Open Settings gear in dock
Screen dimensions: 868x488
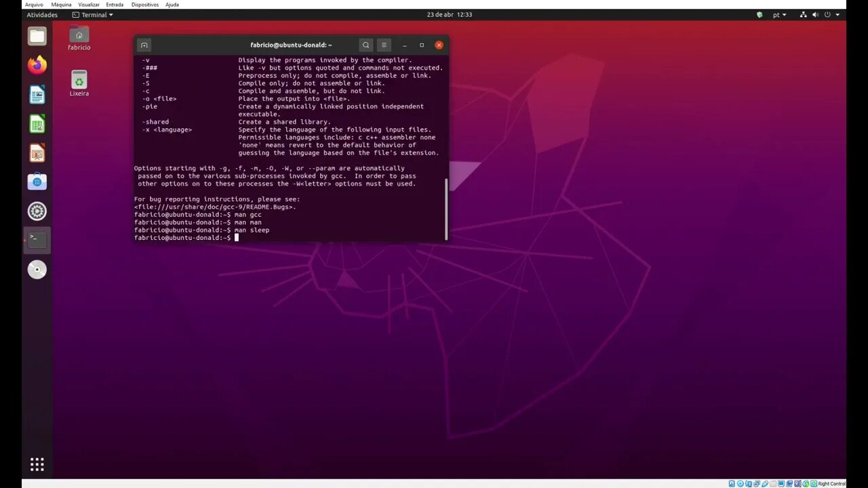37,211
